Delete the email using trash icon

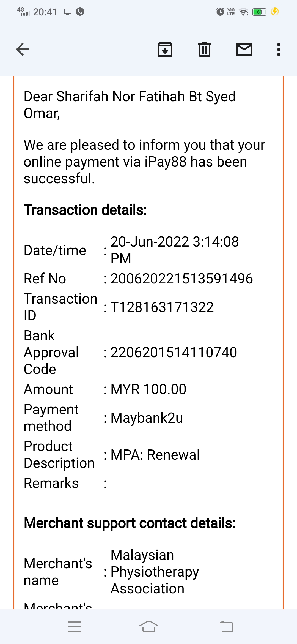(x=205, y=50)
